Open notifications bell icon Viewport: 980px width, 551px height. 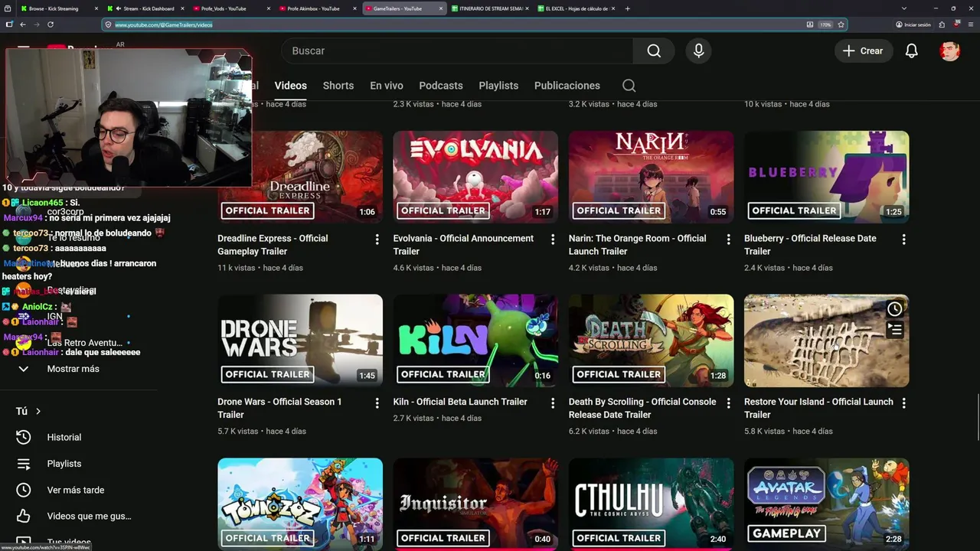[x=911, y=51]
